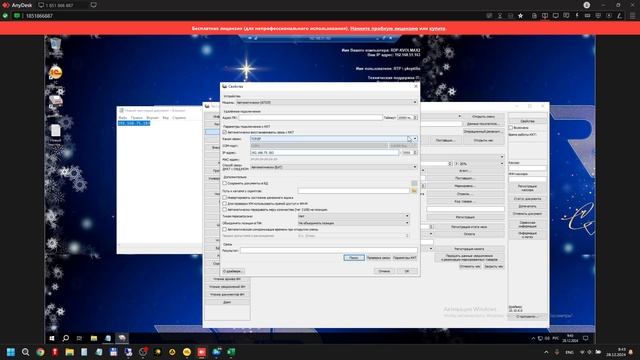The image size is (640, 360).
Task: Click the IP адрес input field
Action: pyautogui.click(x=325, y=153)
